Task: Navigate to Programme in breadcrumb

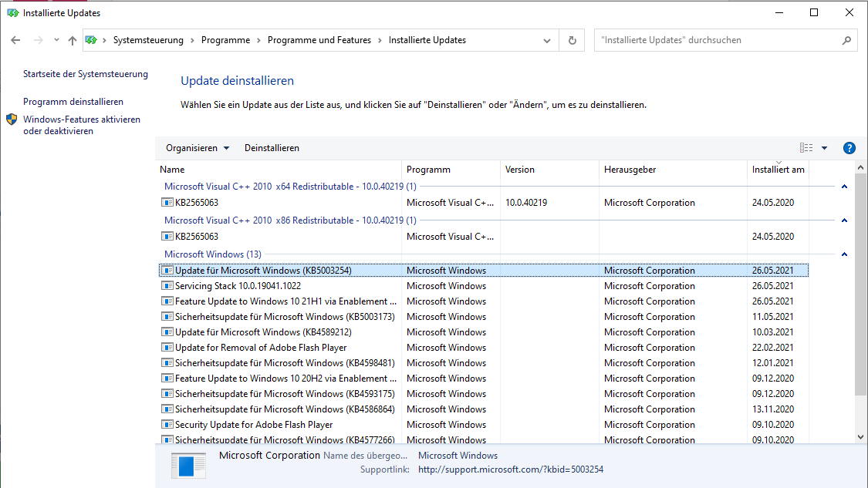Action: click(x=225, y=40)
